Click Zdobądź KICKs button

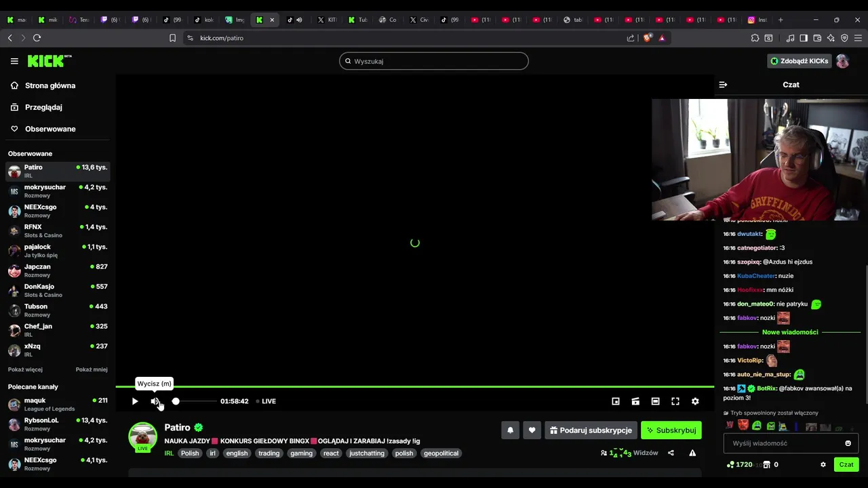tap(799, 61)
